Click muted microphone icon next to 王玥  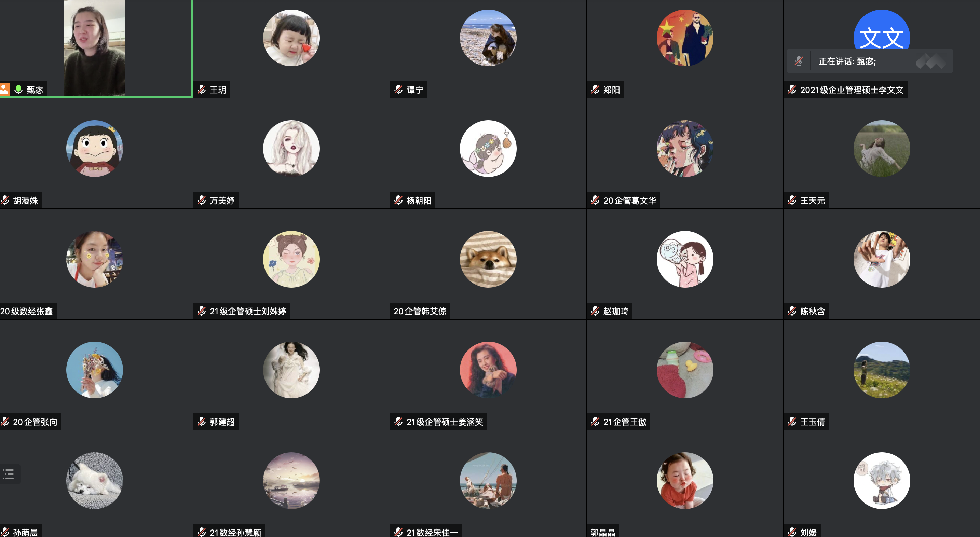coord(202,90)
